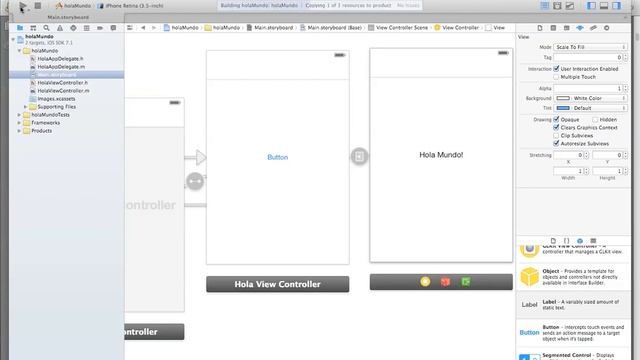The height and width of the screenshot is (360, 640).
Task: Go back in editor history
Action: coord(143,28)
